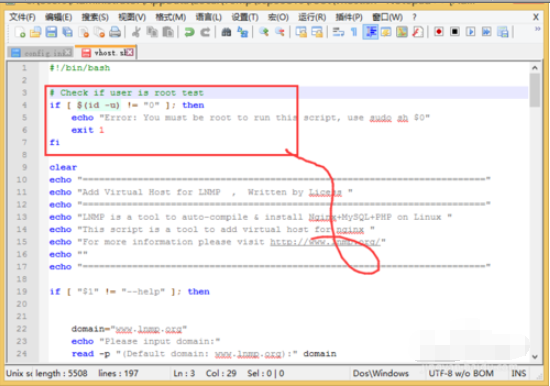Toggle the highlighted indent guide button

click(370, 32)
